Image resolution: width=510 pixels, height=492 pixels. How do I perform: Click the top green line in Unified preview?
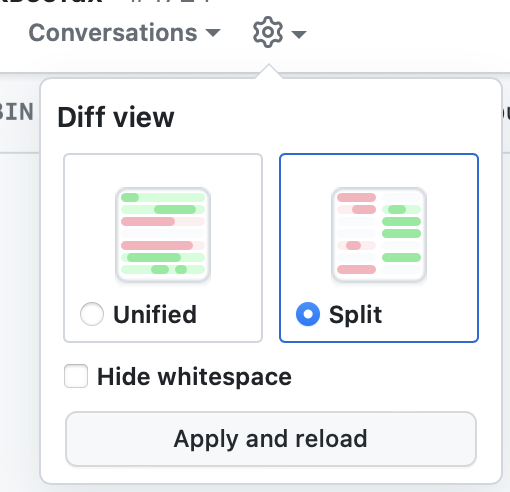click(163, 197)
